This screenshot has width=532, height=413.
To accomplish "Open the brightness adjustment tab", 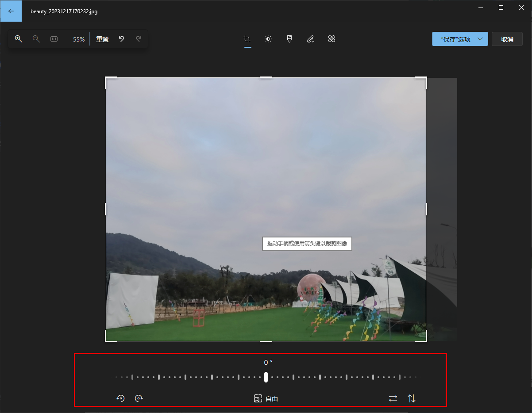I will (268, 39).
